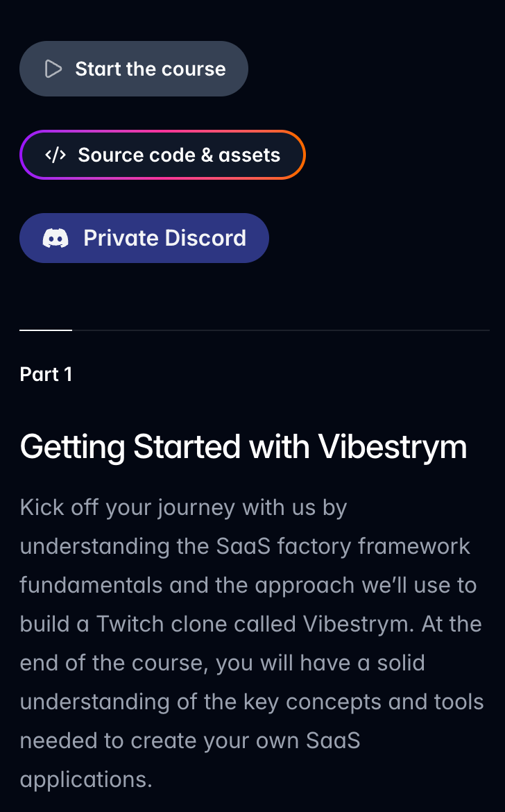
Task: Click the play triangle to begin the course
Action: point(53,69)
